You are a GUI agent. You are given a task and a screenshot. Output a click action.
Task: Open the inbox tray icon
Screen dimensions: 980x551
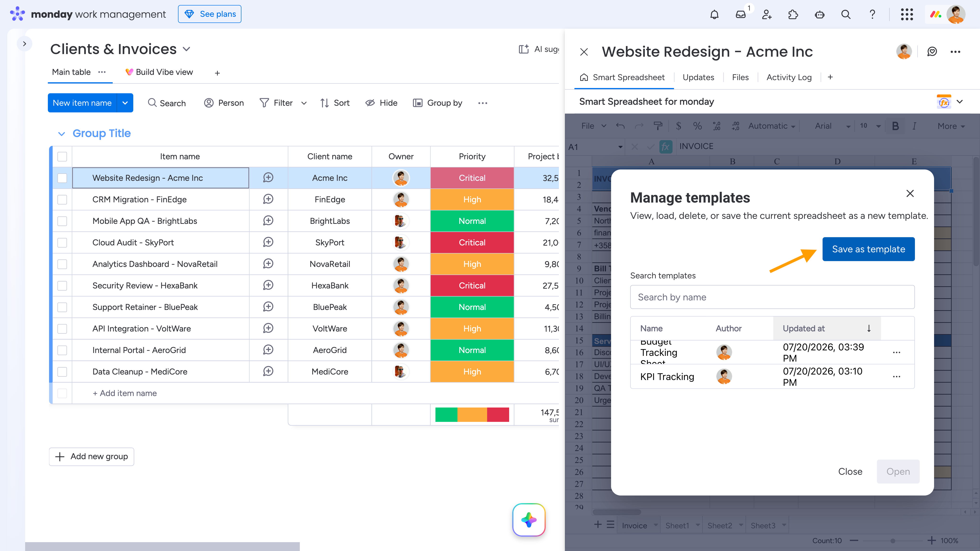tap(740, 14)
